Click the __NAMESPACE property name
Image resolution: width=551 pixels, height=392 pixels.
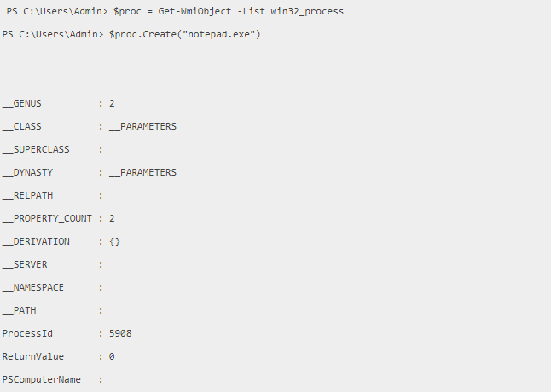pyautogui.click(x=33, y=287)
